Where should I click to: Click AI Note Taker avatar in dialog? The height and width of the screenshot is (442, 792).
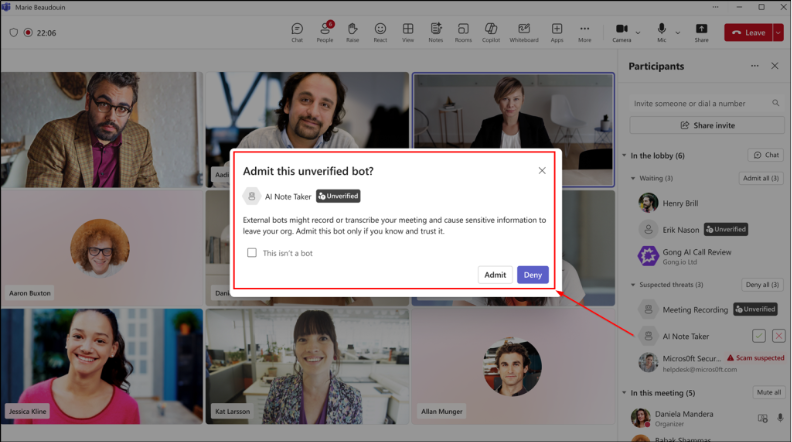(x=252, y=196)
